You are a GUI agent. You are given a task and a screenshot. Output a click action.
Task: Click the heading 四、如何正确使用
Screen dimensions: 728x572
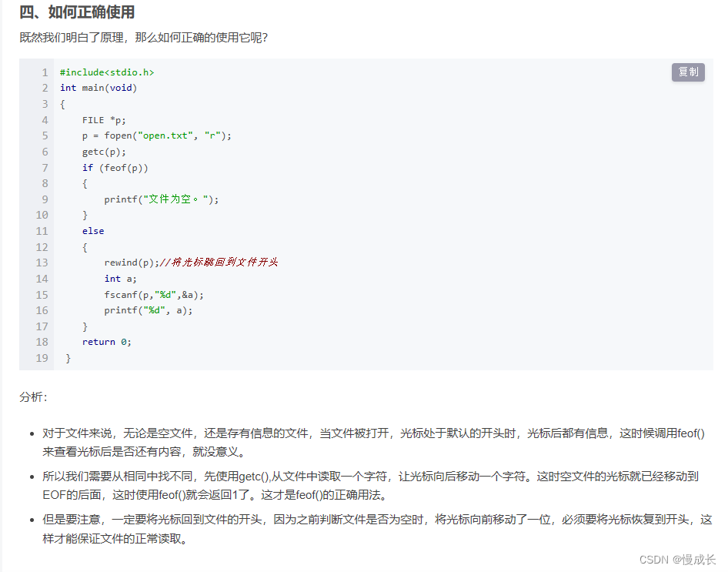coord(79,12)
